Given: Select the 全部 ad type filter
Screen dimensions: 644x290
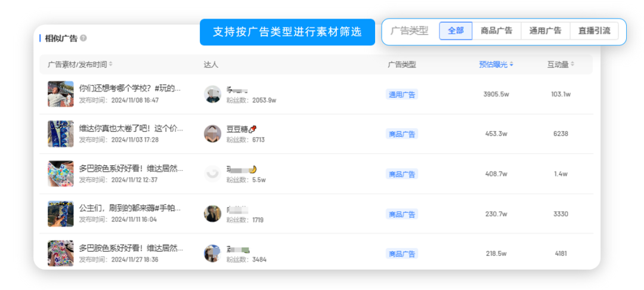Looking at the screenshot, I should (x=456, y=31).
